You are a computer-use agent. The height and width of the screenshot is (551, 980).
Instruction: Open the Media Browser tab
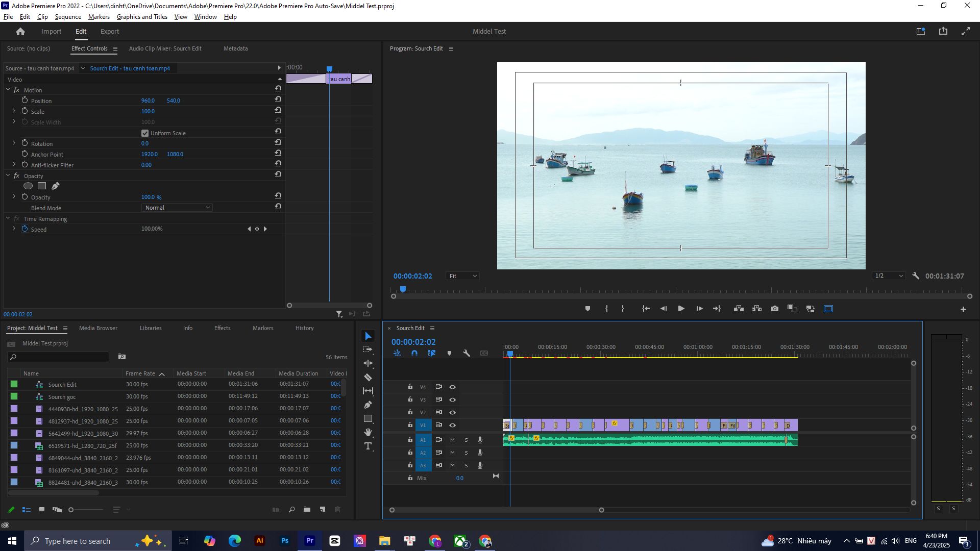[98, 328]
